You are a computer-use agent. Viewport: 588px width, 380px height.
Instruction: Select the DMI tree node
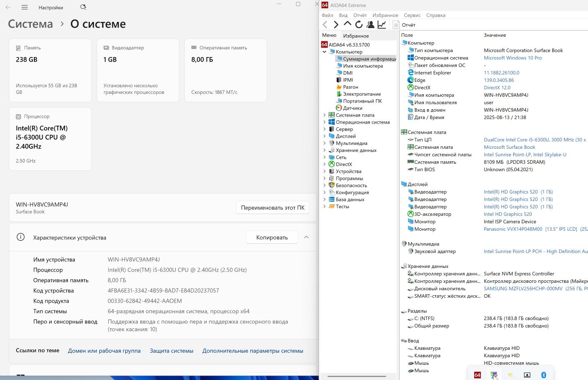click(x=344, y=73)
